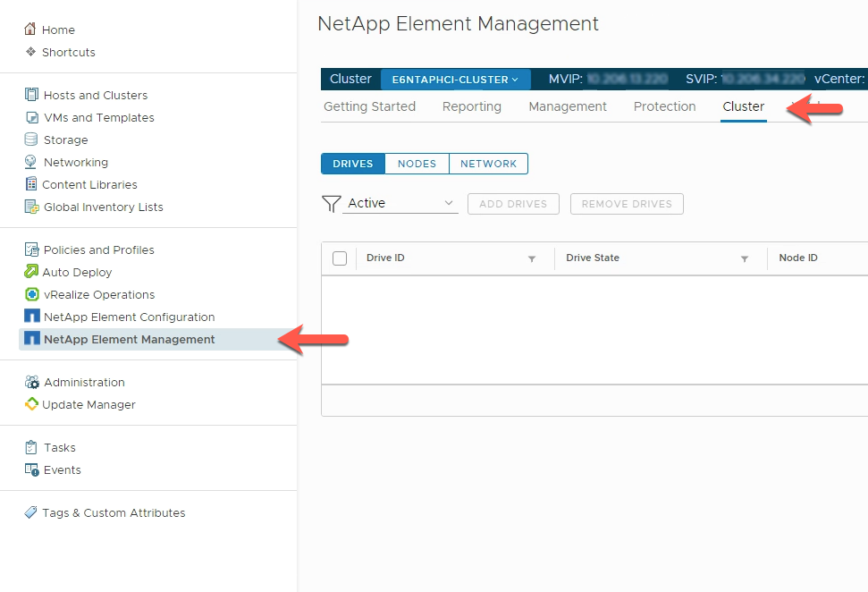Click the ADD DRIVES button
868x592 pixels.
[513, 204]
